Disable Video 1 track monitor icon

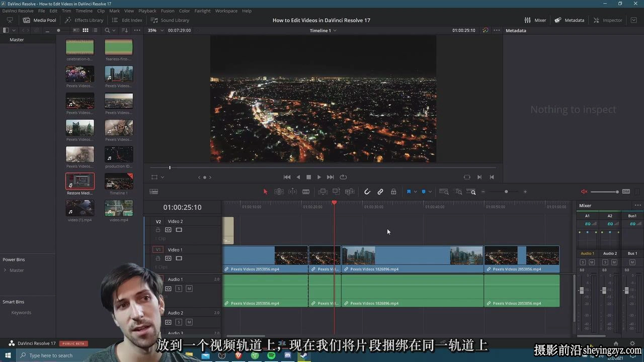coord(179,258)
